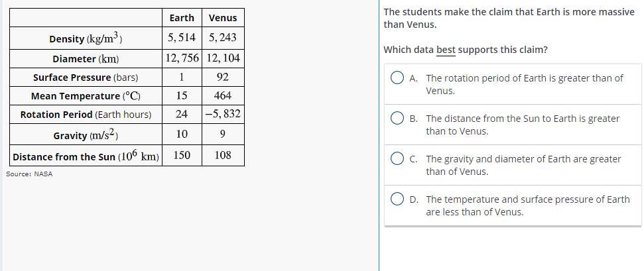Select the radio button for answer A
This screenshot has height=271, width=644.
(397, 78)
